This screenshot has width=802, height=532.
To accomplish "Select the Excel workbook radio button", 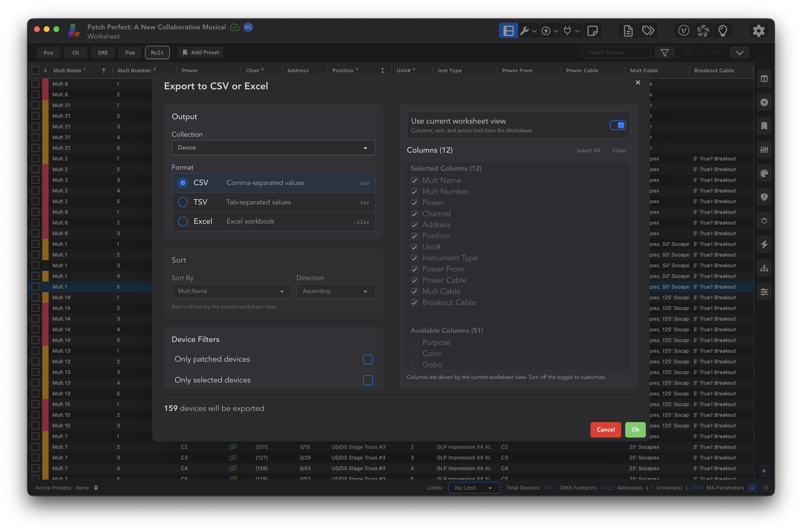I will [183, 222].
